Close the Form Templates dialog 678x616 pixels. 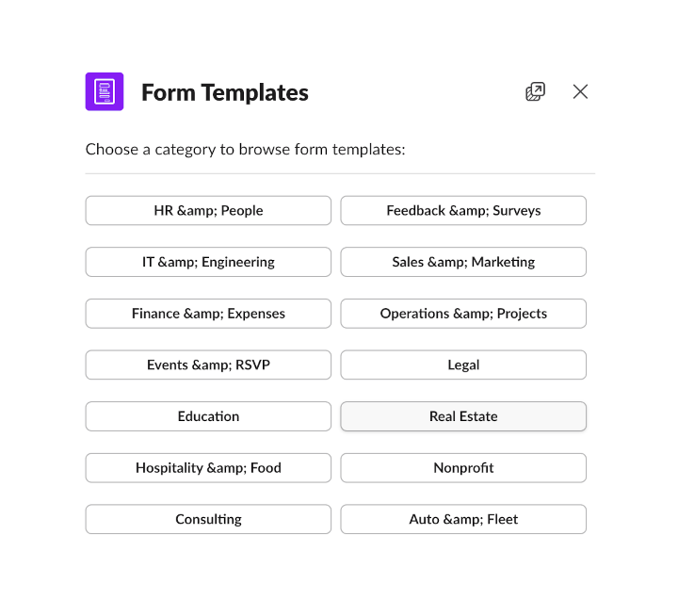coord(580,91)
